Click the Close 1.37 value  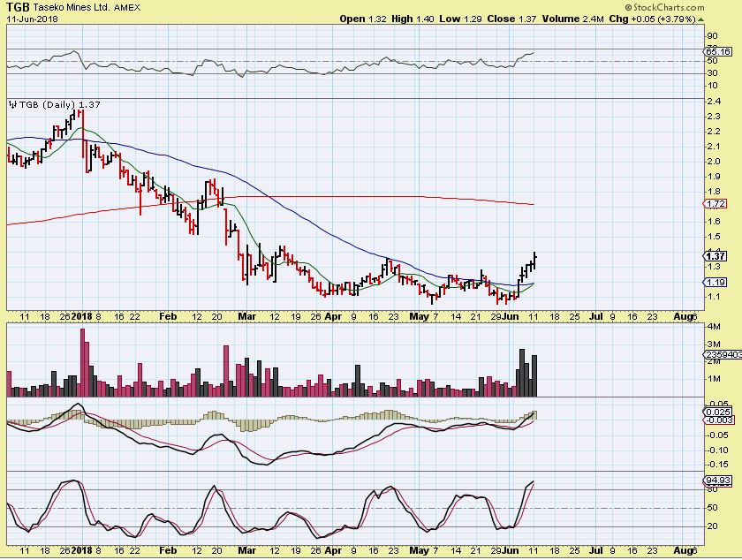[511, 19]
